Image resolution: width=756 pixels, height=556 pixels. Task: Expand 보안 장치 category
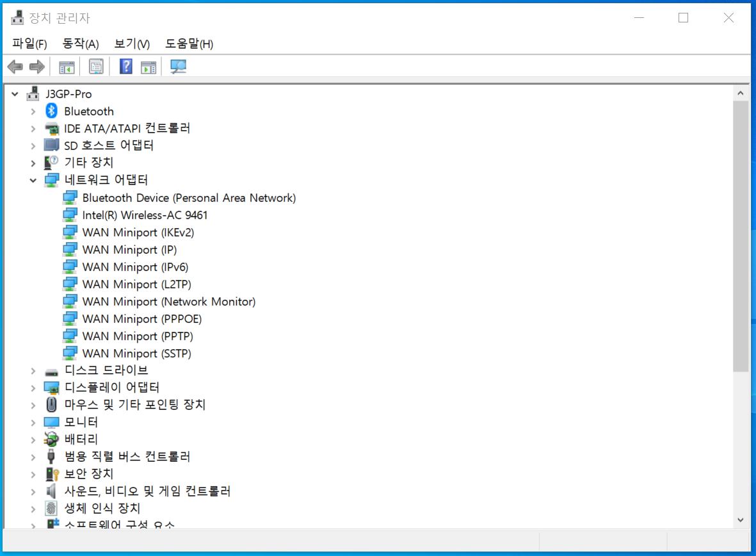click(33, 475)
